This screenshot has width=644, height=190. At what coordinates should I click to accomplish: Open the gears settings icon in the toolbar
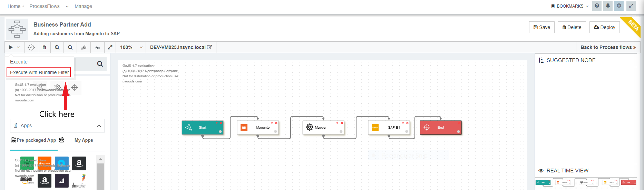pyautogui.click(x=84, y=47)
